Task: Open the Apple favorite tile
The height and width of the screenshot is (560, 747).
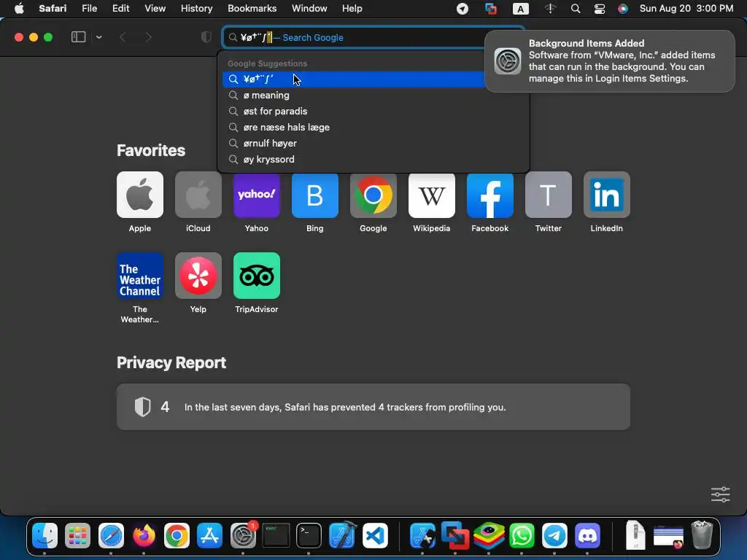Action: click(x=139, y=195)
